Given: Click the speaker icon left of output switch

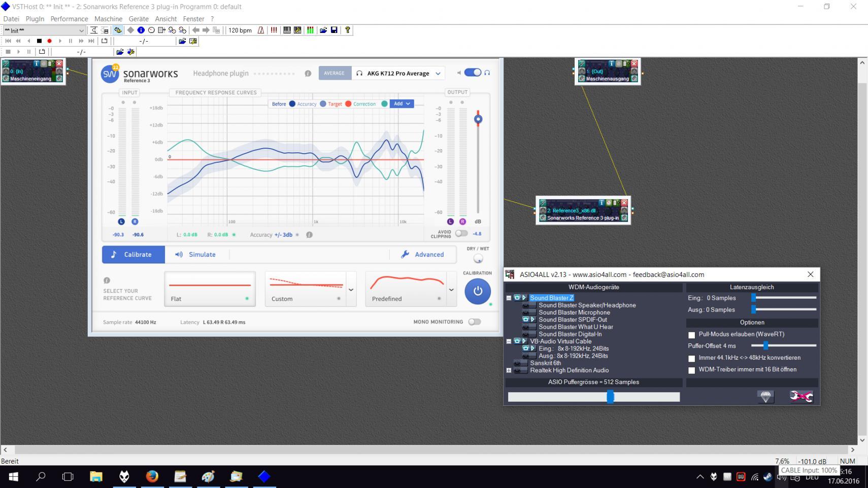Looking at the screenshot, I should tap(459, 73).
